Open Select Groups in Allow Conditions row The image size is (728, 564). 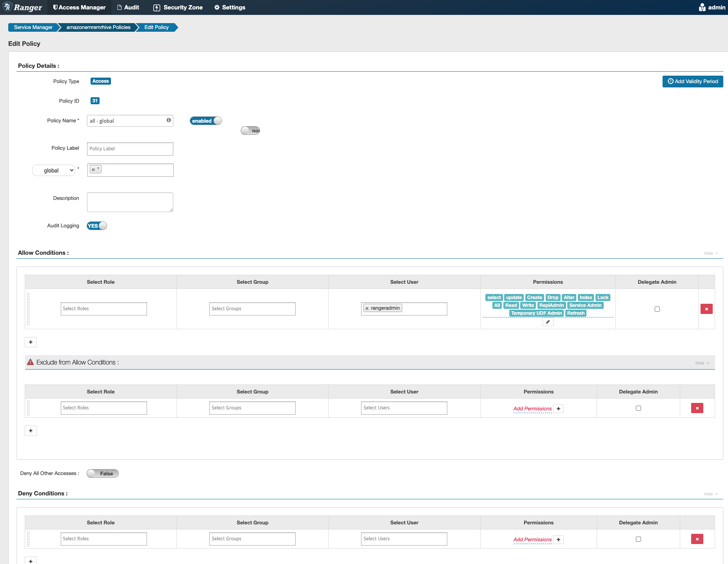(x=252, y=309)
